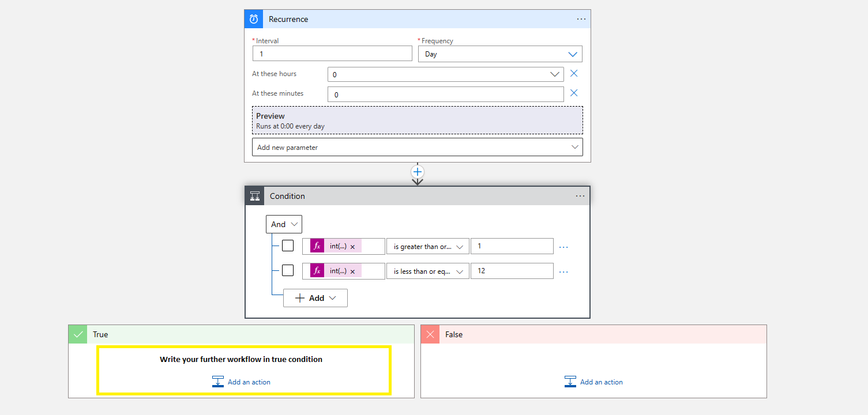Click the False branch header label
This screenshot has width=868, height=415.
(454, 334)
